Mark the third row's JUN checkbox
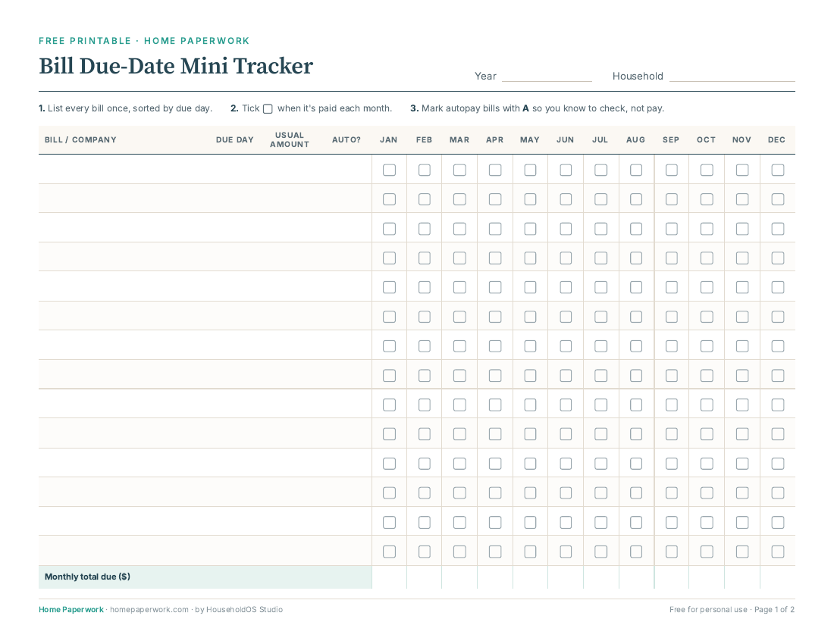The height and width of the screenshot is (644, 834). click(566, 229)
